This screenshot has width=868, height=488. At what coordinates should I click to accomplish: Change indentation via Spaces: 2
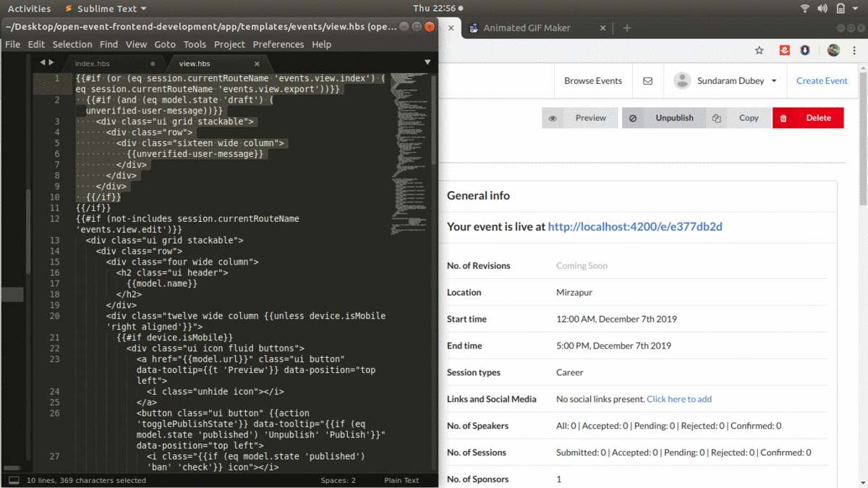tap(339, 480)
